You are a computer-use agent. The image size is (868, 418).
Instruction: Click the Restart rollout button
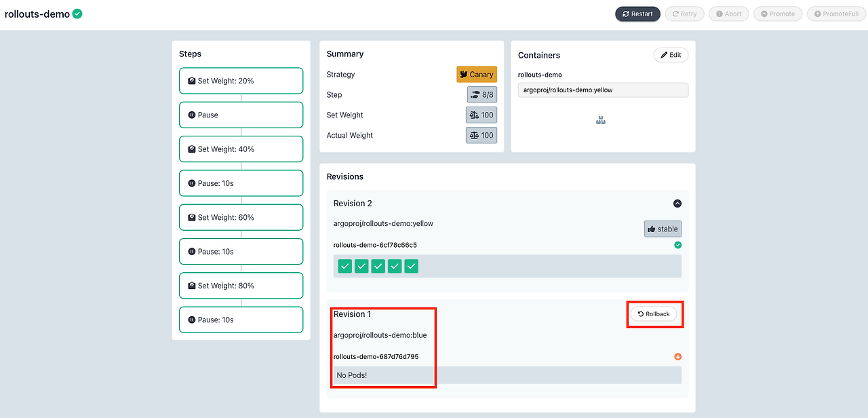point(637,14)
